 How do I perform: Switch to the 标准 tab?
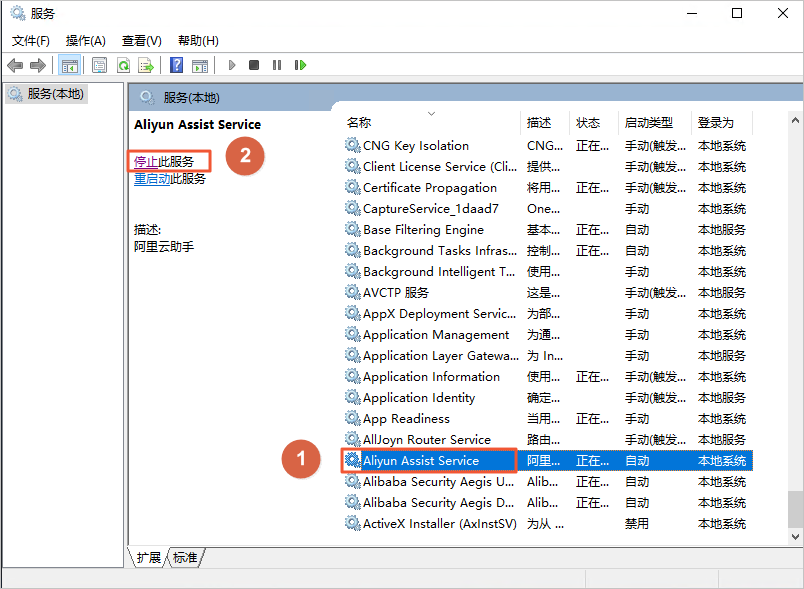point(185,557)
